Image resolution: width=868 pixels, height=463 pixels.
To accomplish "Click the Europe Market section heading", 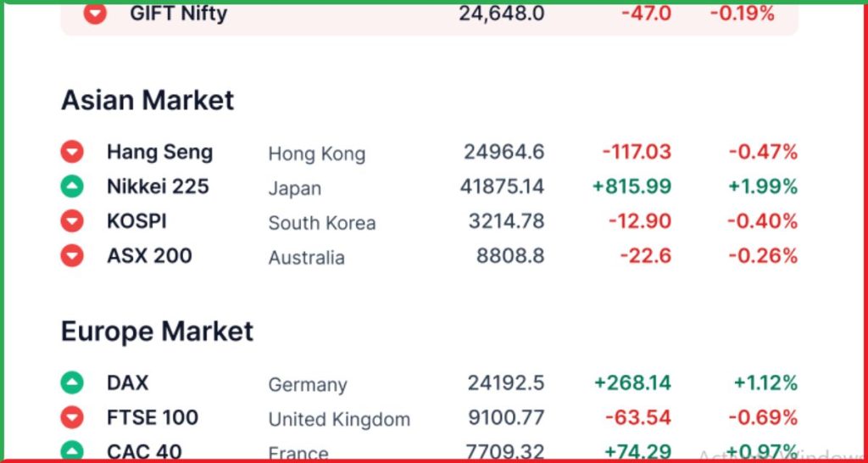I will (x=157, y=332).
